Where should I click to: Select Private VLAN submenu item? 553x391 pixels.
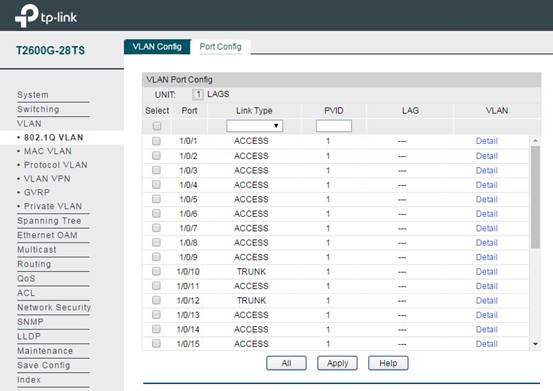point(53,206)
